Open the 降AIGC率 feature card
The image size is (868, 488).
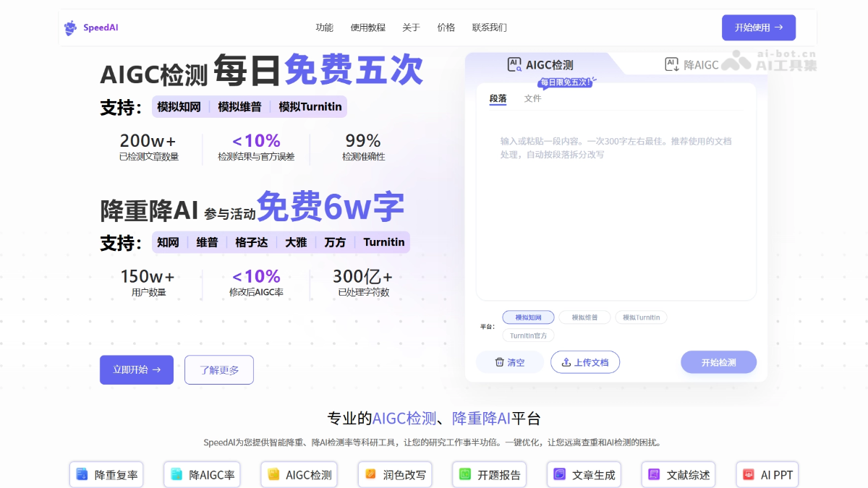point(202,475)
